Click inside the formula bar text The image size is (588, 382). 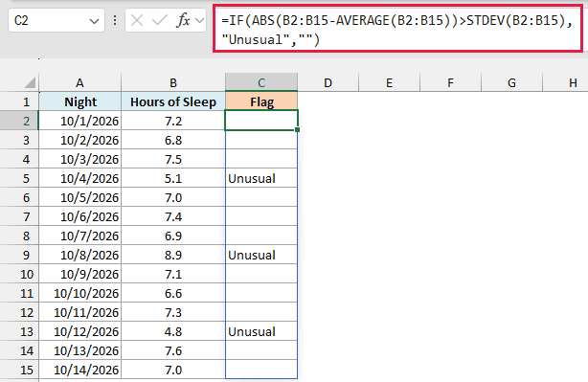click(397, 30)
